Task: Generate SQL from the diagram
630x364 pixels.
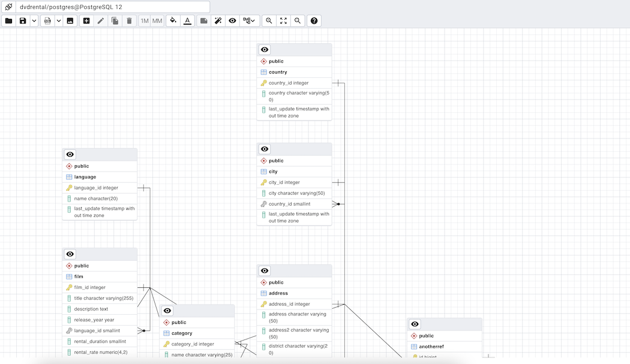Action: tap(47, 20)
